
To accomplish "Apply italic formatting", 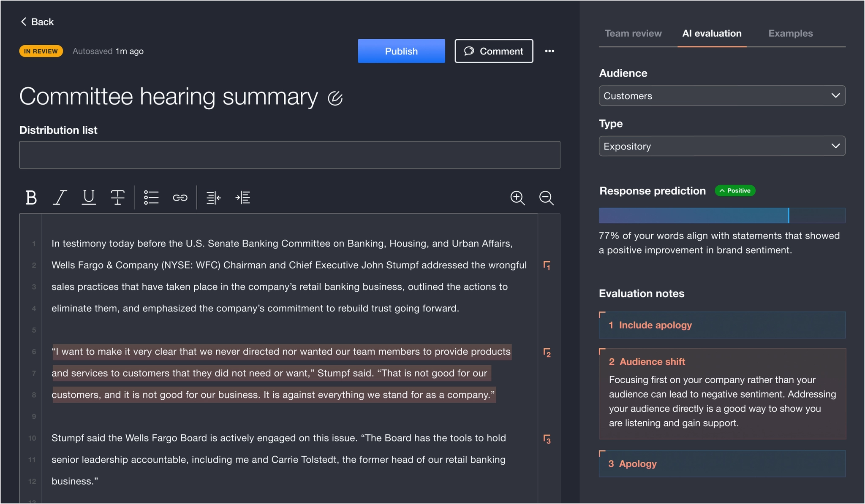I will (60, 198).
